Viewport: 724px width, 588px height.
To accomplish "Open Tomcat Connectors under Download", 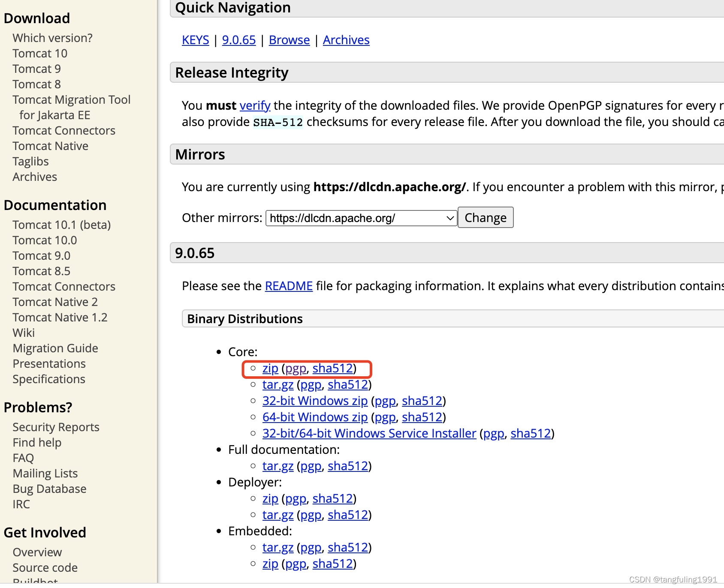I will pyautogui.click(x=64, y=131).
